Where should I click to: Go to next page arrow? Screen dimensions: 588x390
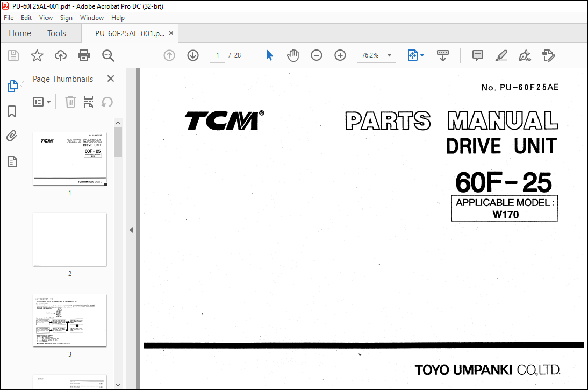(x=193, y=55)
